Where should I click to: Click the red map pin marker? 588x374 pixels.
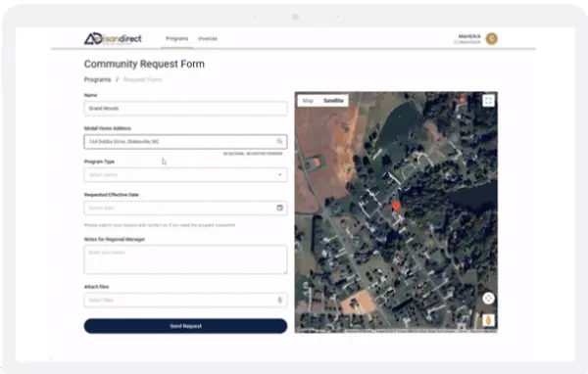(x=396, y=207)
